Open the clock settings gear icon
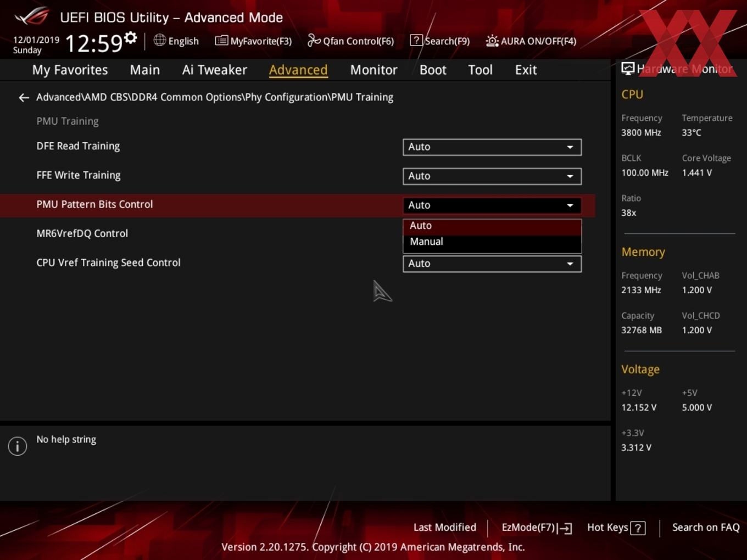747x560 pixels. [130, 38]
